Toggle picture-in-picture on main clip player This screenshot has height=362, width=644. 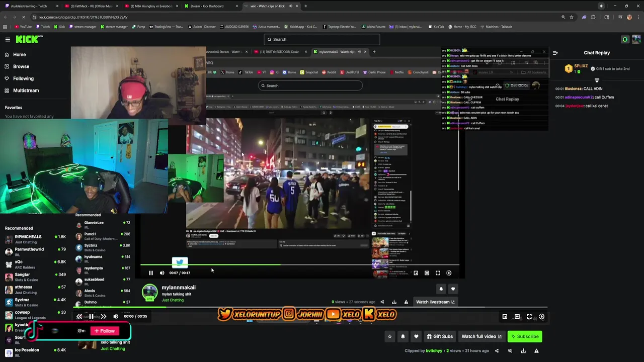505,317
